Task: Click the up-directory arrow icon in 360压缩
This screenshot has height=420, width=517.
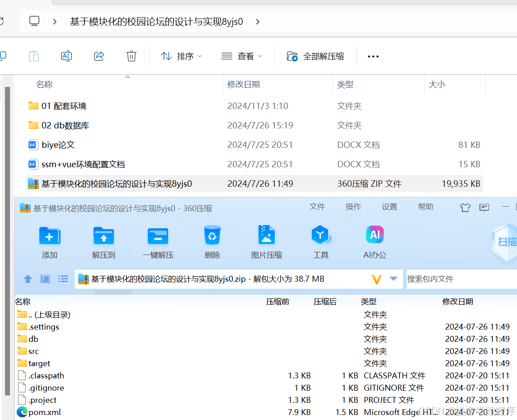Action: tap(28, 279)
